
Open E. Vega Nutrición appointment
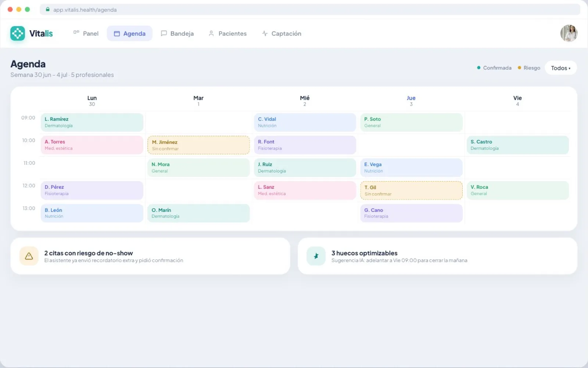coord(411,167)
